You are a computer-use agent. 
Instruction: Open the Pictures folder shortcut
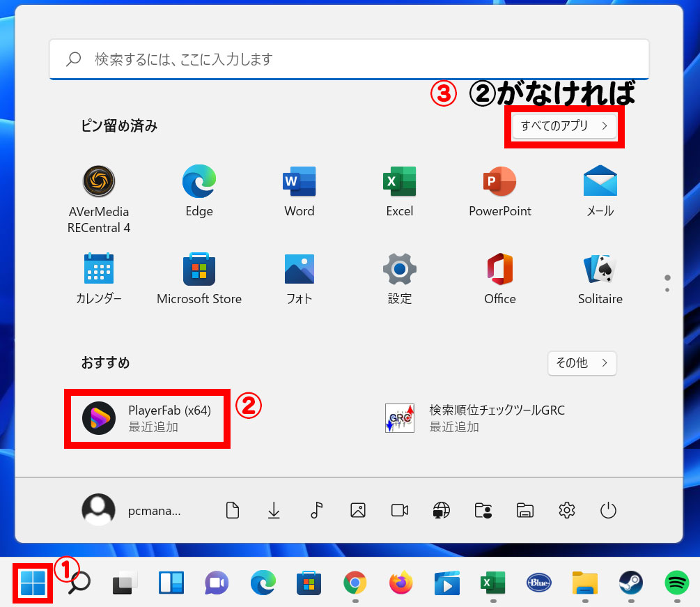pos(358,510)
